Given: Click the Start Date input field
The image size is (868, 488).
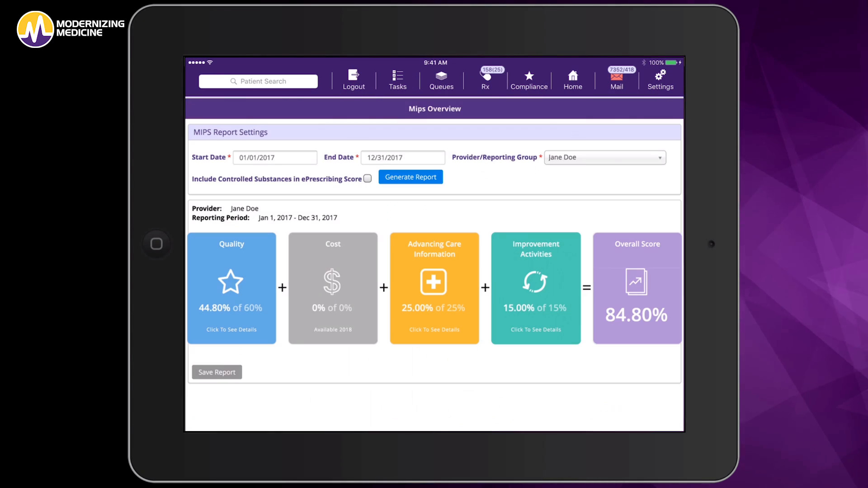Looking at the screenshot, I should (275, 157).
